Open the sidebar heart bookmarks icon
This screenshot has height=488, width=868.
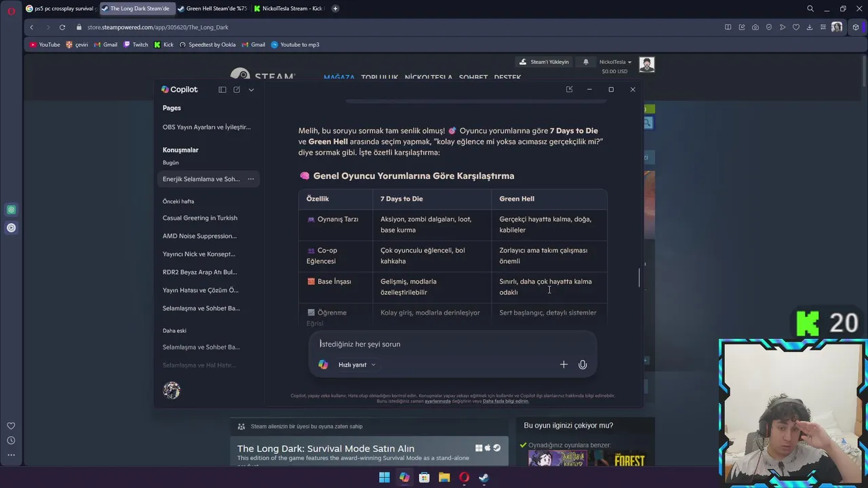pos(11,426)
